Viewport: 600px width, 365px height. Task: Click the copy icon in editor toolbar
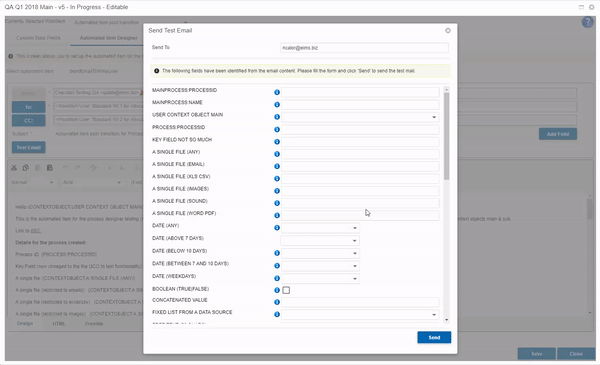(x=26, y=168)
